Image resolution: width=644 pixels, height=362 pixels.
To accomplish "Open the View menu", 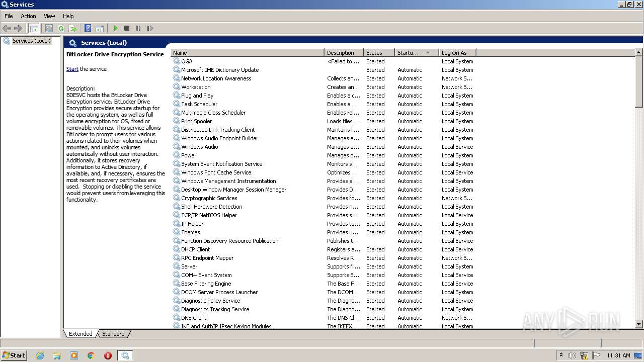I will point(49,16).
